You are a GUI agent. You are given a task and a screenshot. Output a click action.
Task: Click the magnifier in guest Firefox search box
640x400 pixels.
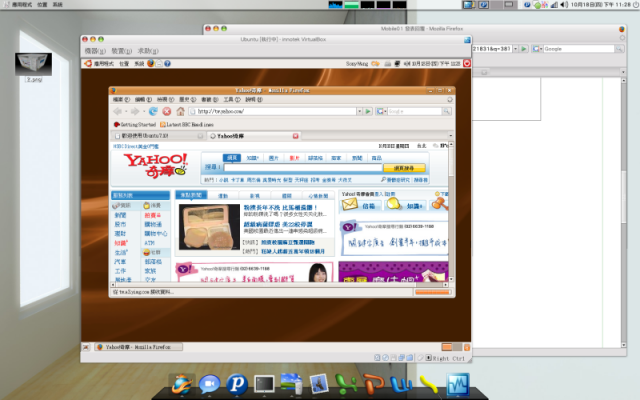pyautogui.click(x=447, y=111)
